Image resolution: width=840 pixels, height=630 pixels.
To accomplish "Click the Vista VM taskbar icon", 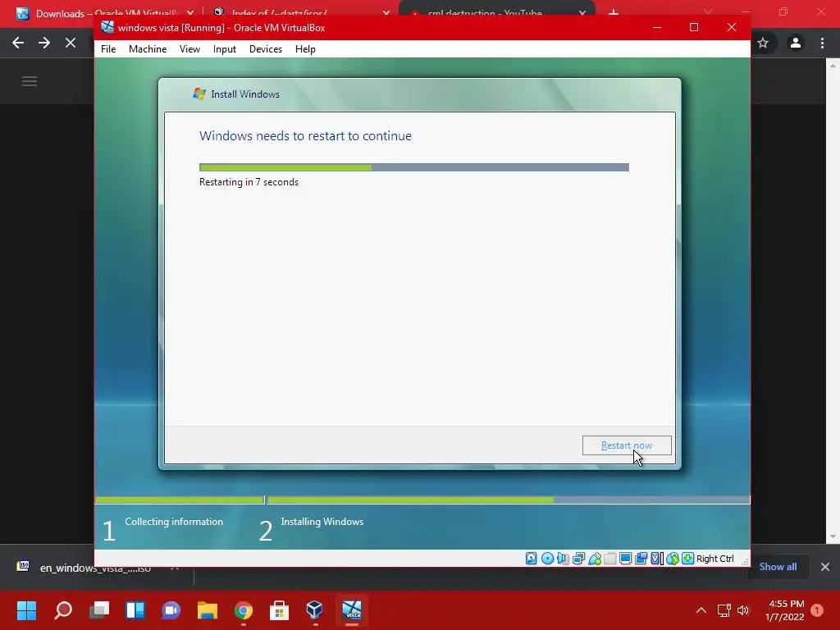I will pos(351,610).
